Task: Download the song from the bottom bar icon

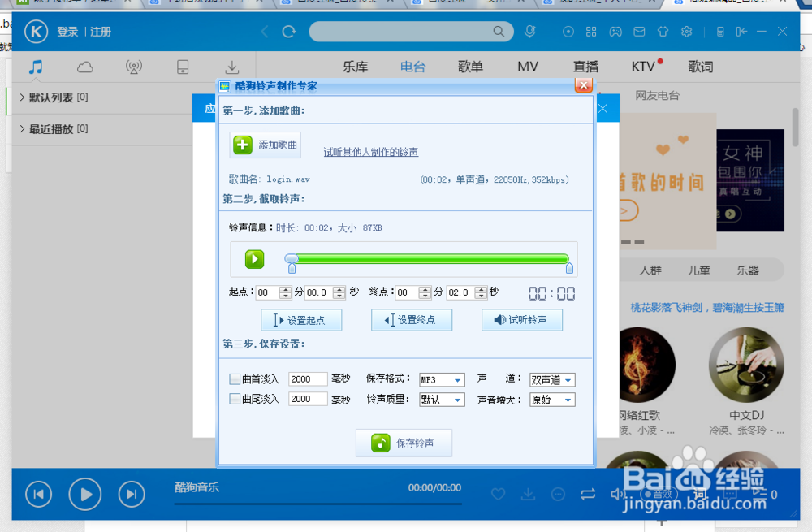Action: pos(529,494)
